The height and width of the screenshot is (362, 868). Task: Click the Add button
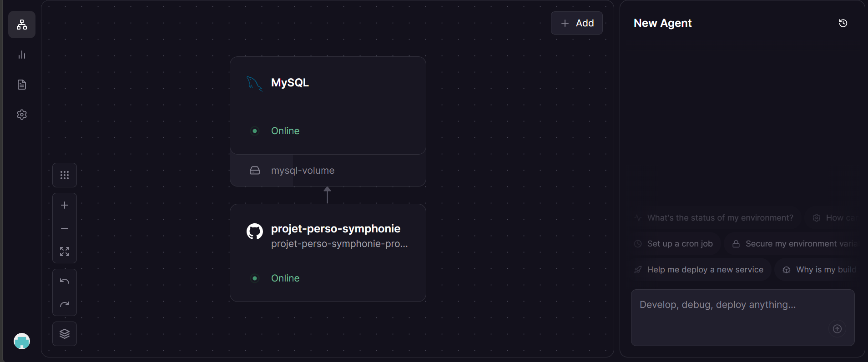click(x=576, y=23)
